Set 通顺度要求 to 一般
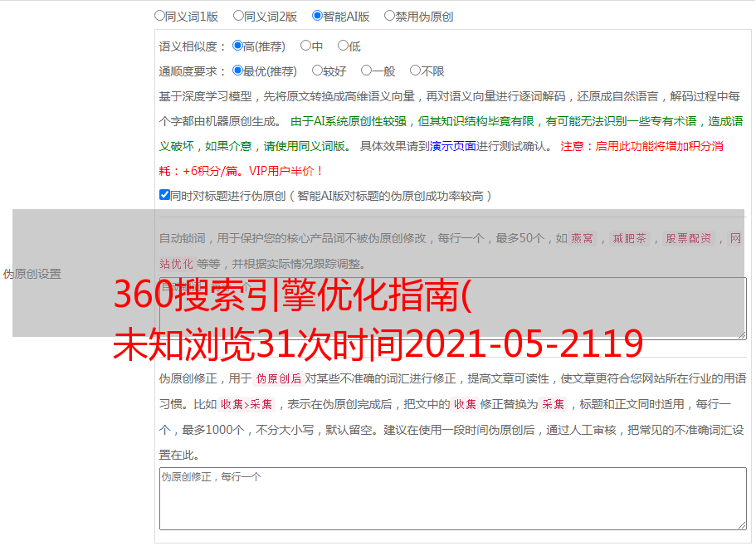 coord(367,71)
